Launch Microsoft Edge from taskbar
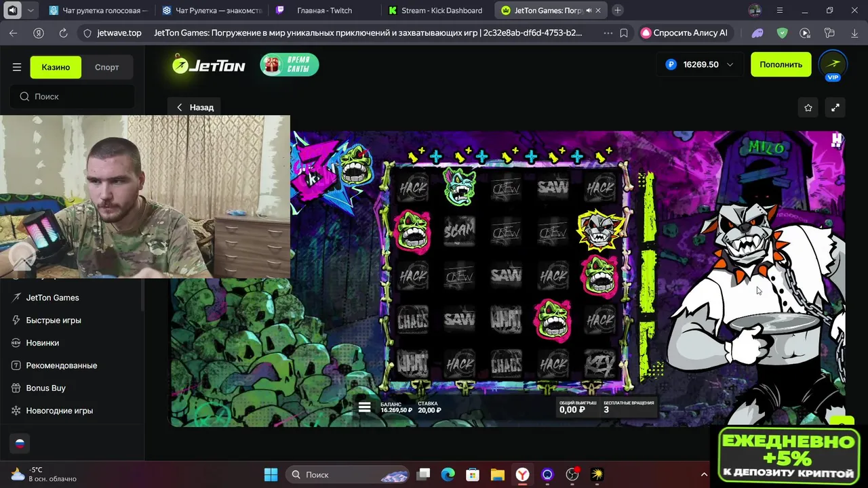The image size is (868, 488). (448, 474)
